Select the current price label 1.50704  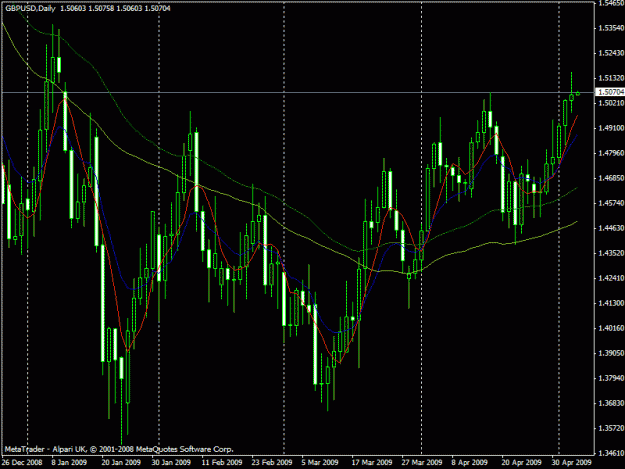tap(611, 92)
